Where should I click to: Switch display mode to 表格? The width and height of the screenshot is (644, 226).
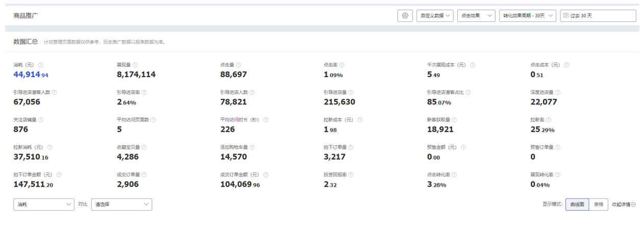(x=598, y=205)
